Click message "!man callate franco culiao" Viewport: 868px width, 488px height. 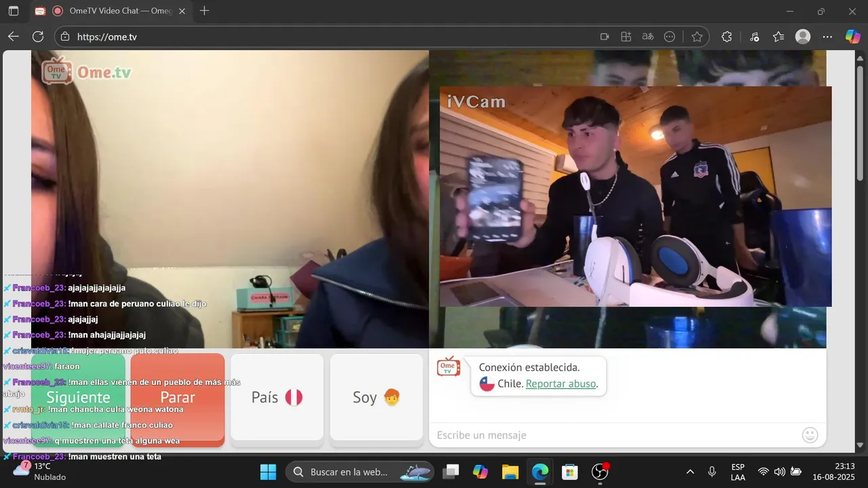pos(121,425)
